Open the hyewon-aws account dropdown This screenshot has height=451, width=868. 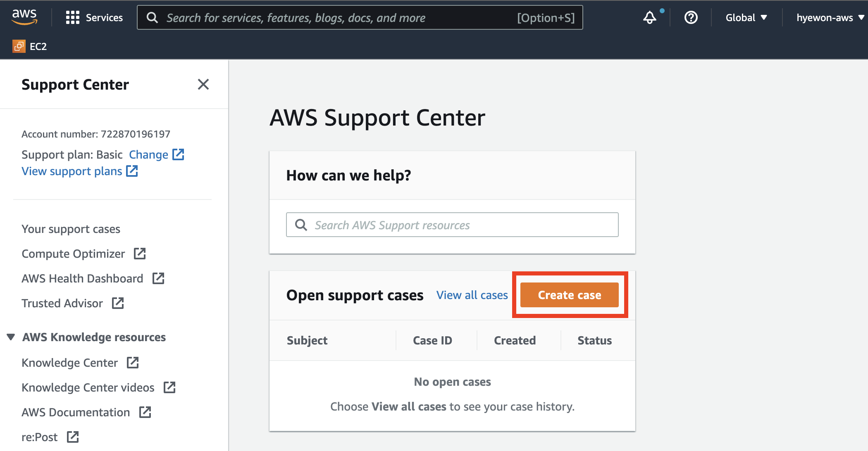tap(830, 18)
